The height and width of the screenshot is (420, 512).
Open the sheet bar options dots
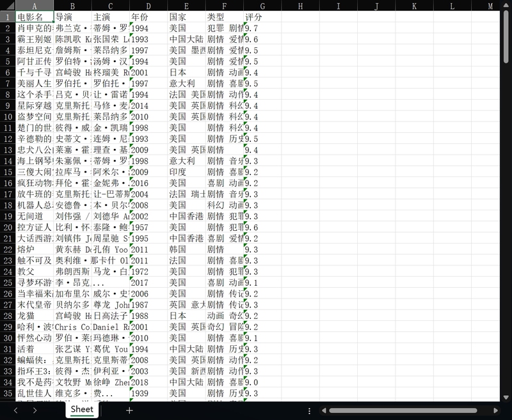pos(309,411)
